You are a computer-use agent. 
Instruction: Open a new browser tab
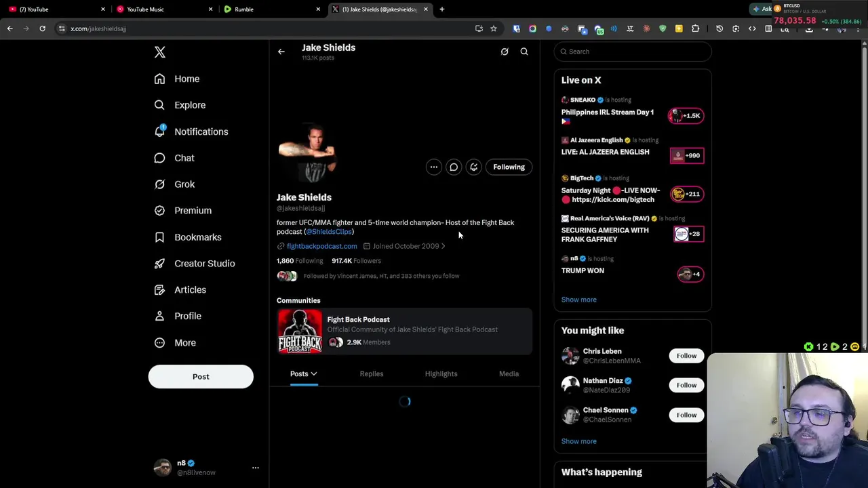click(441, 9)
